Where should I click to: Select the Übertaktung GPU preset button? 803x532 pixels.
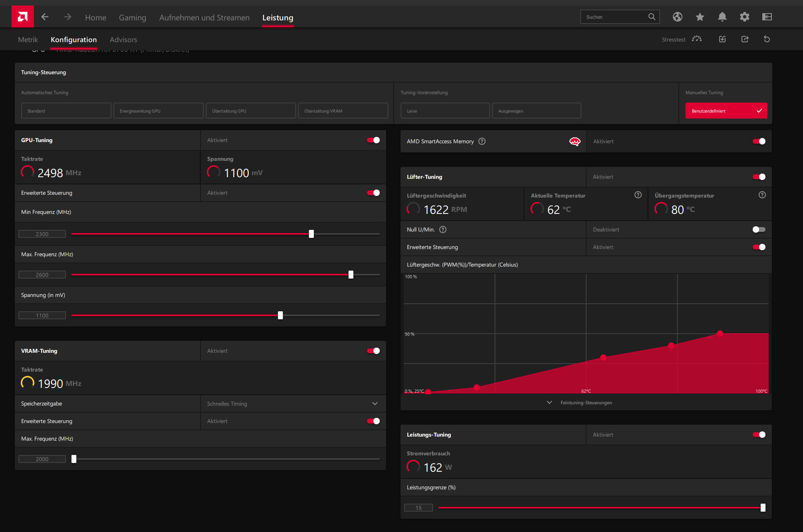click(251, 111)
